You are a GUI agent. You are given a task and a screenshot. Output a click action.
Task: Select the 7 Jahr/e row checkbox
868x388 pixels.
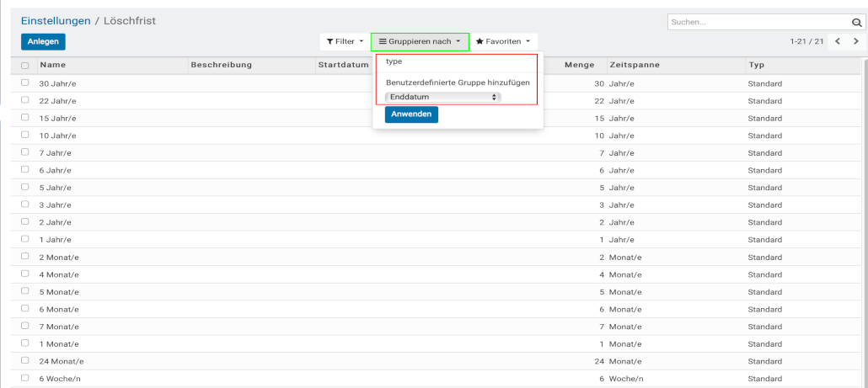pos(25,152)
